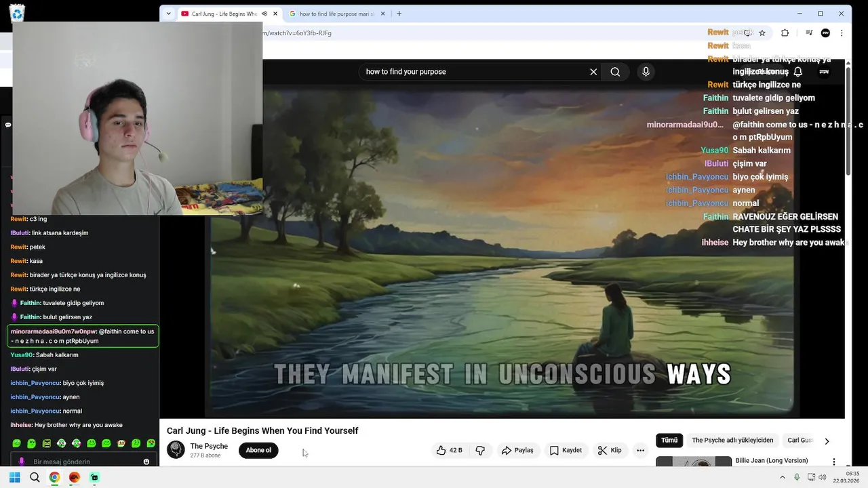Expand the system tray hidden icons
This screenshot has width=868, height=488.
783,477
